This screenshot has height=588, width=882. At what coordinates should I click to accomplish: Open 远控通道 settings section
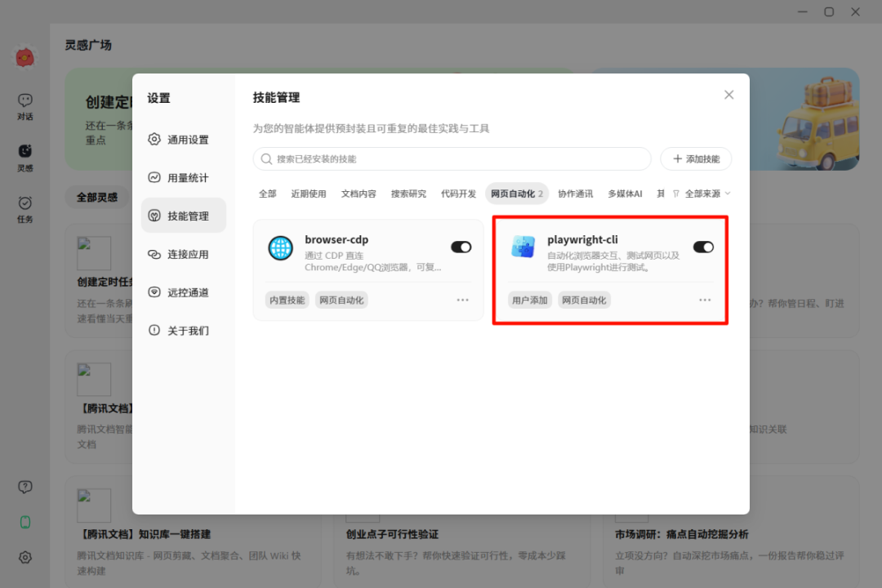tap(184, 292)
